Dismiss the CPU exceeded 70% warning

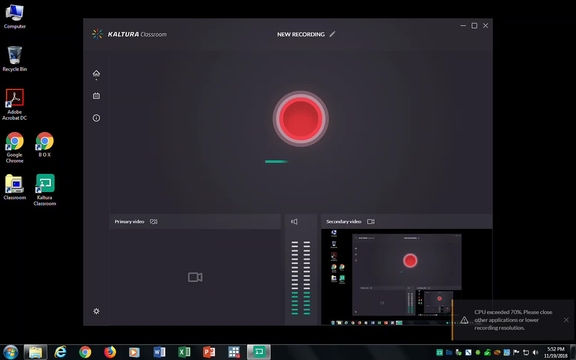[x=566, y=320]
